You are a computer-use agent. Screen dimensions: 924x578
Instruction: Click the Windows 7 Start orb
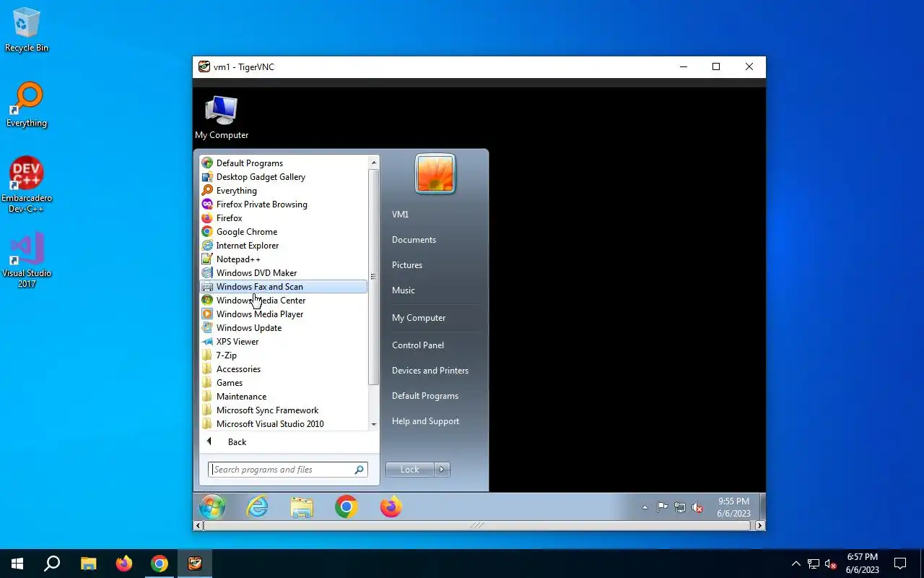212,507
